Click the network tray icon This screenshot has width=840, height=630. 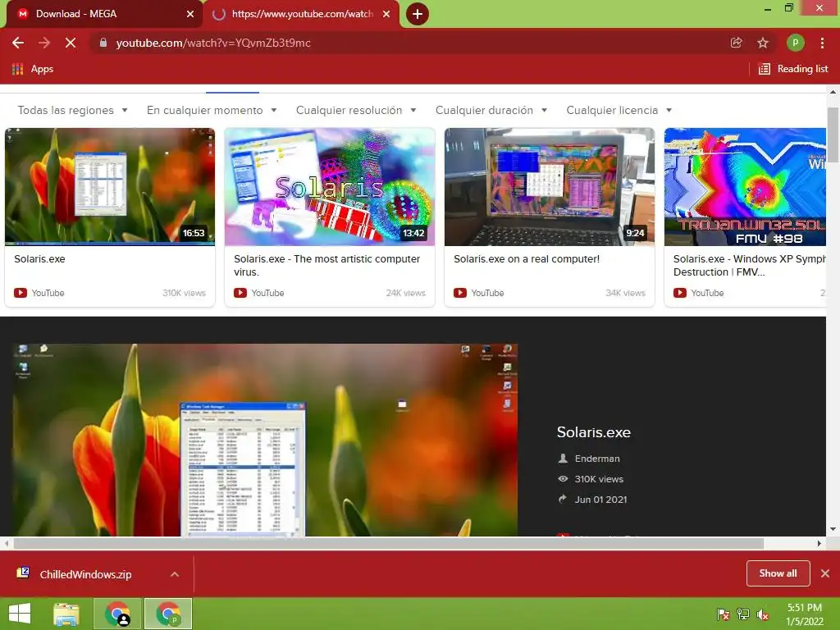(x=743, y=614)
